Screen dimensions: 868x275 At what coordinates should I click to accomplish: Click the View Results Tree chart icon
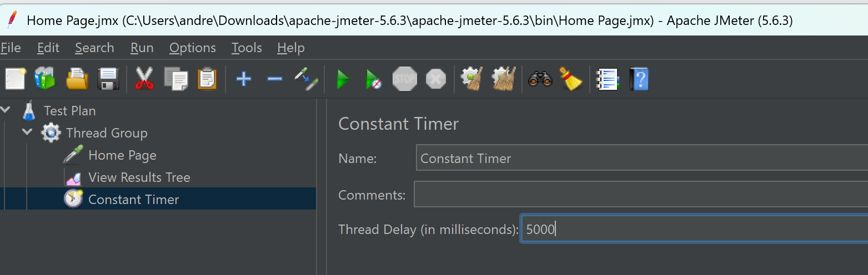[73, 177]
